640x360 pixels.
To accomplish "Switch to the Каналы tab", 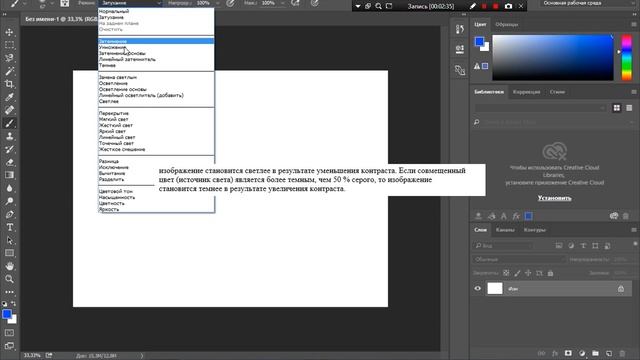I will point(505,230).
